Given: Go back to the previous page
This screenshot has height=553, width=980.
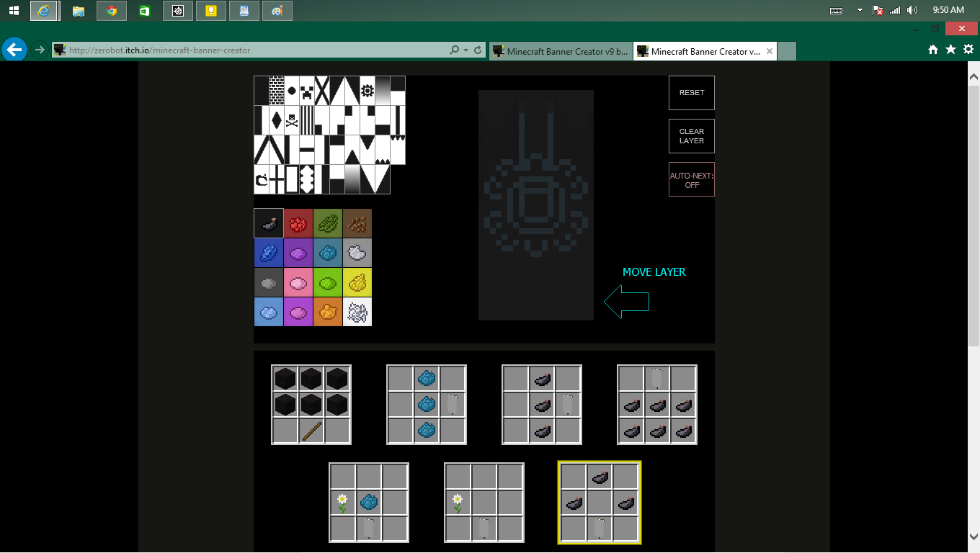Looking at the screenshot, I should pyautogui.click(x=14, y=50).
